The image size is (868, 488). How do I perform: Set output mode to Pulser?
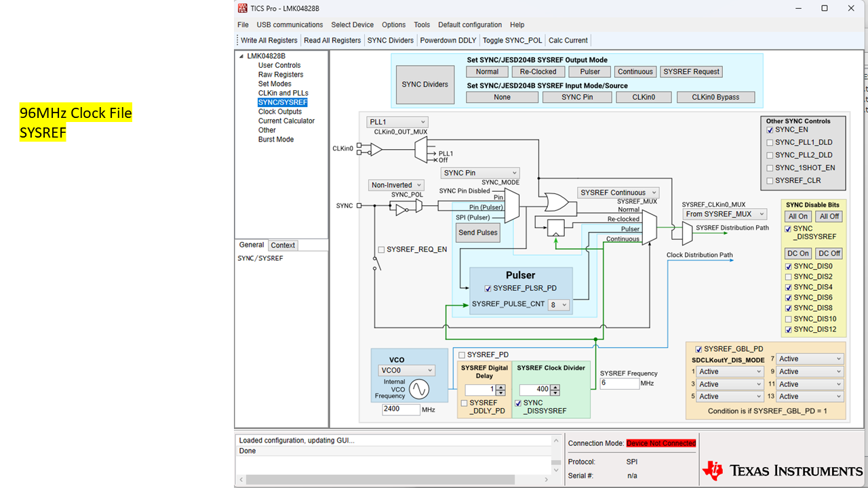point(590,71)
